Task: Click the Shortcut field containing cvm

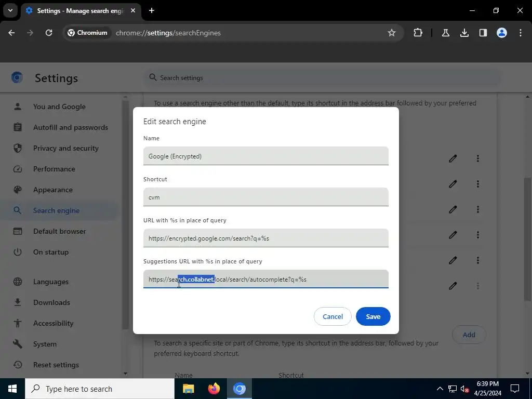Action: 265,197
